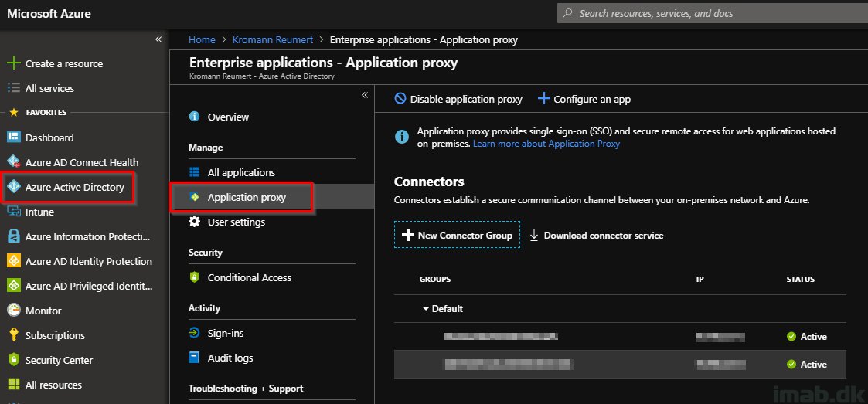Focus the Search resources, services, and docs field
868x404 pixels.
pos(712,13)
